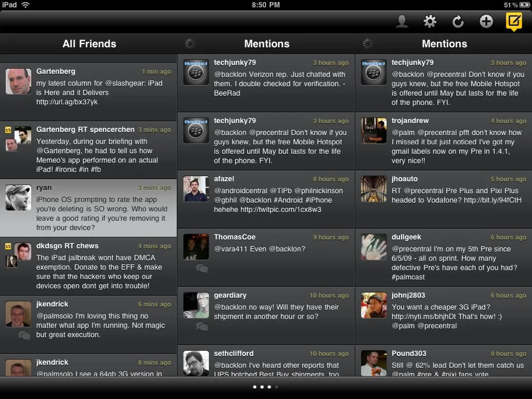Tap trojandrew's avatar photo
This screenshot has height=399, width=532.
pos(374,131)
